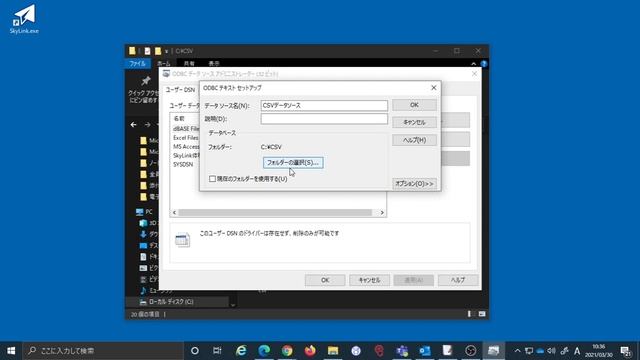Go back with Explorer's back arrow
The height and width of the screenshot is (360, 640).
tap(133, 124)
